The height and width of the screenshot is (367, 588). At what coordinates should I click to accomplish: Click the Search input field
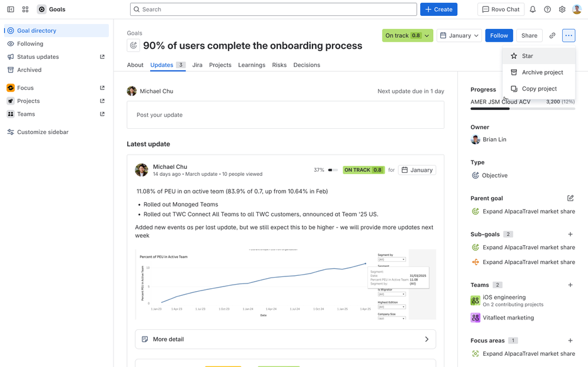273,9
